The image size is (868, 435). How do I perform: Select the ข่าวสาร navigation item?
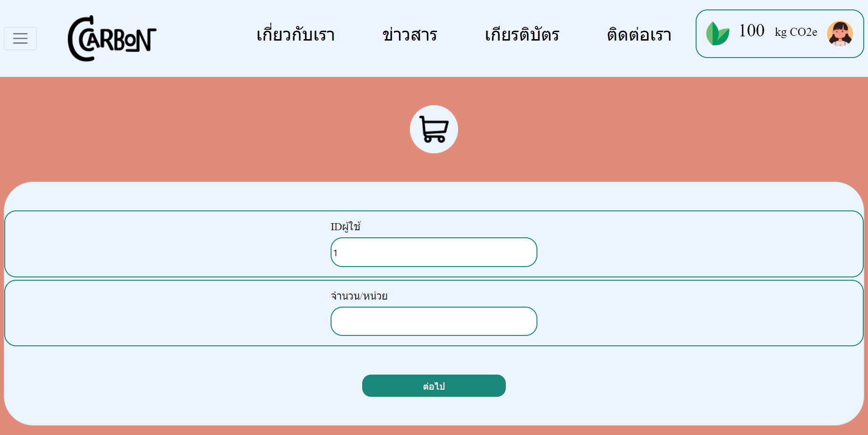click(410, 34)
